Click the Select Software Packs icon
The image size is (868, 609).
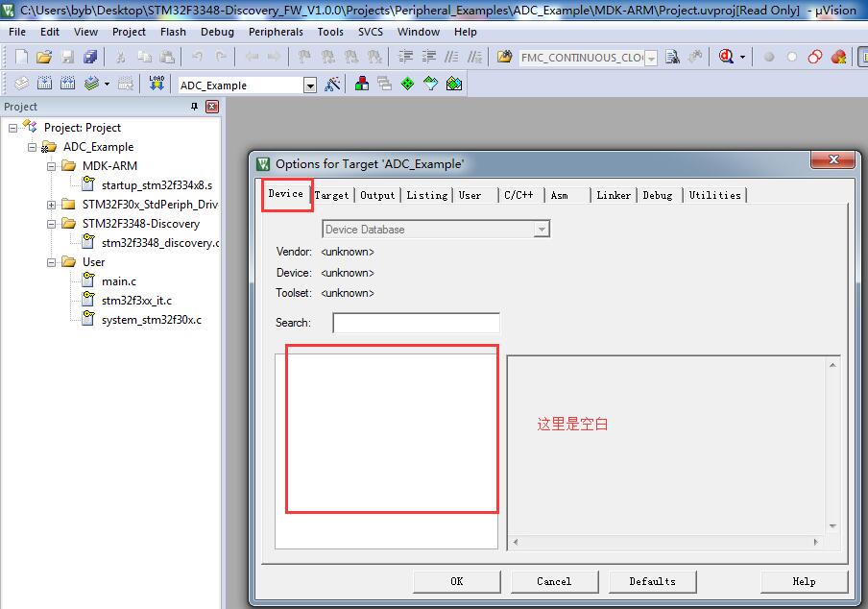[431, 85]
